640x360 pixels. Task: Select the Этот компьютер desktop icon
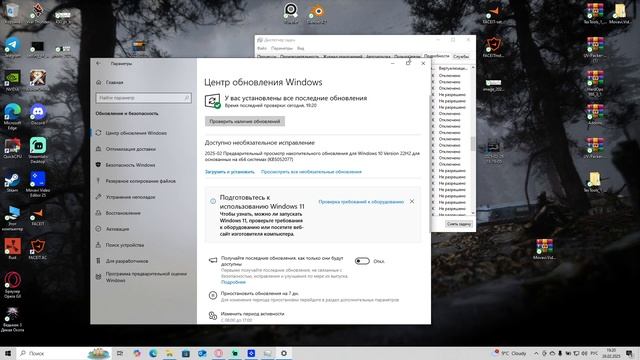(x=12, y=218)
